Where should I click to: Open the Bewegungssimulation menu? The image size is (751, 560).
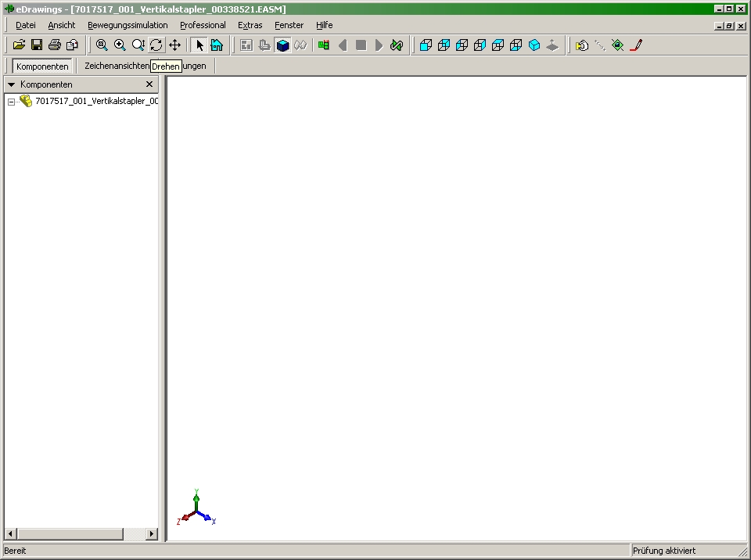click(128, 25)
